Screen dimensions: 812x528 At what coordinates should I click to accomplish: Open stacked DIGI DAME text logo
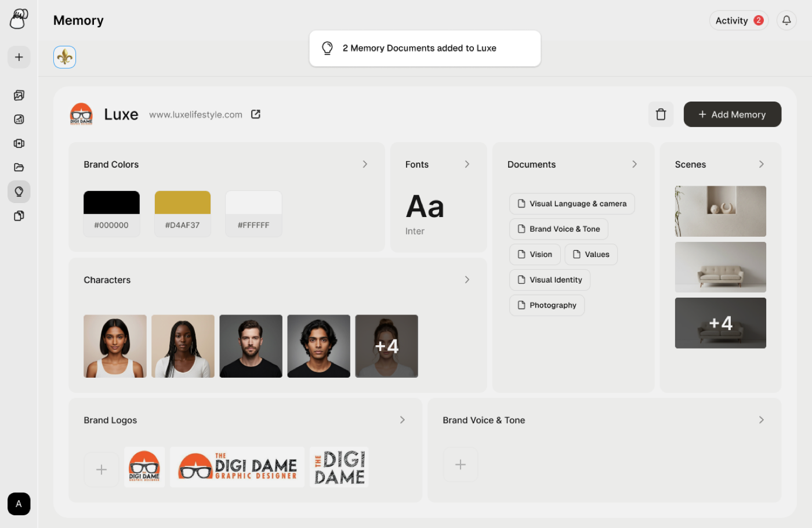(339, 466)
